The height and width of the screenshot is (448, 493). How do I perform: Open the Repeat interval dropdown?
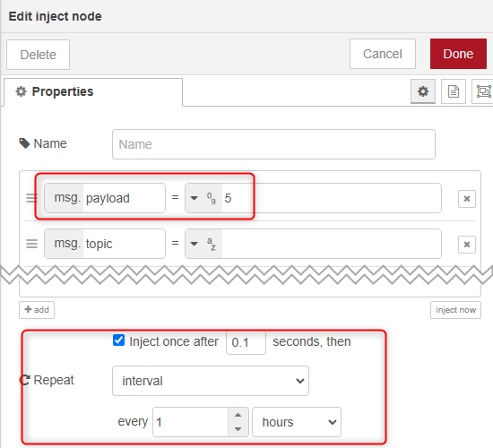click(x=211, y=381)
